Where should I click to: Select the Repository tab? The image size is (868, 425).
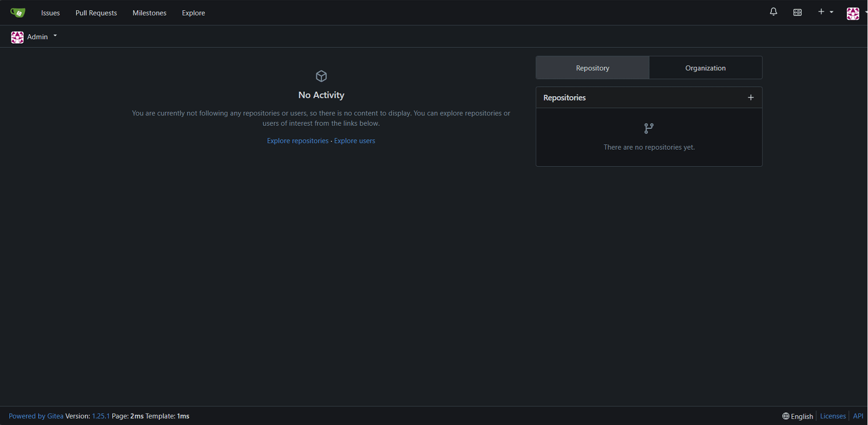coord(592,68)
